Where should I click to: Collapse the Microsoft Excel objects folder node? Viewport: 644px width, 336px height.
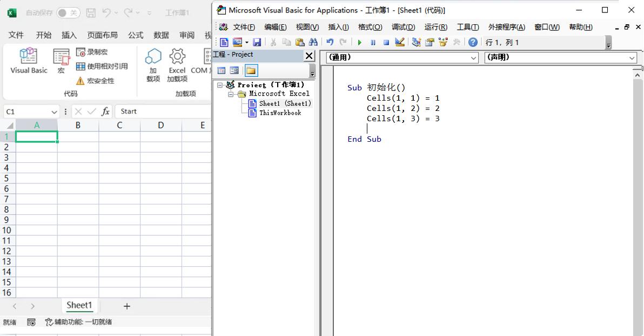point(231,94)
